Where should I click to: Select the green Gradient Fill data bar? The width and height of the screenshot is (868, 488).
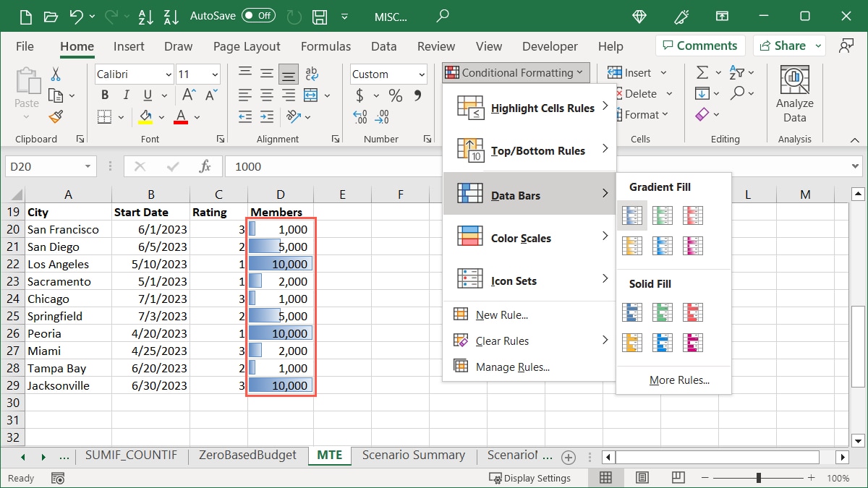pyautogui.click(x=662, y=215)
